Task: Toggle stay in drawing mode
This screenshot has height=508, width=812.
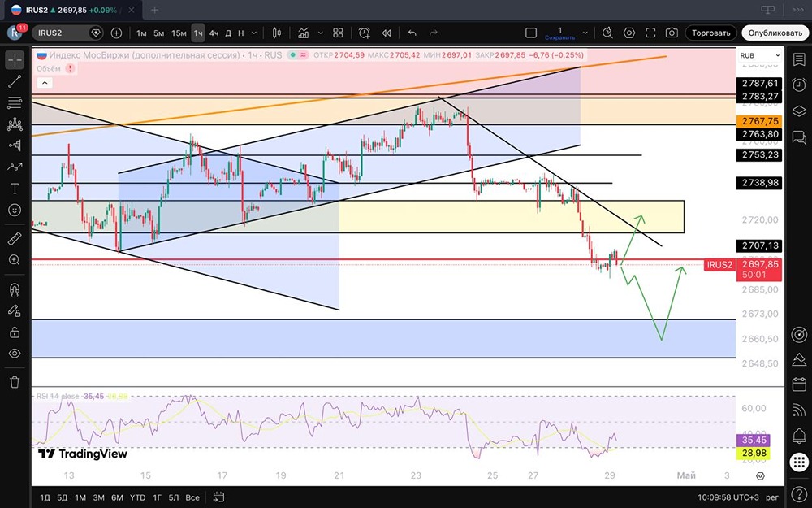Action: pyautogui.click(x=15, y=310)
